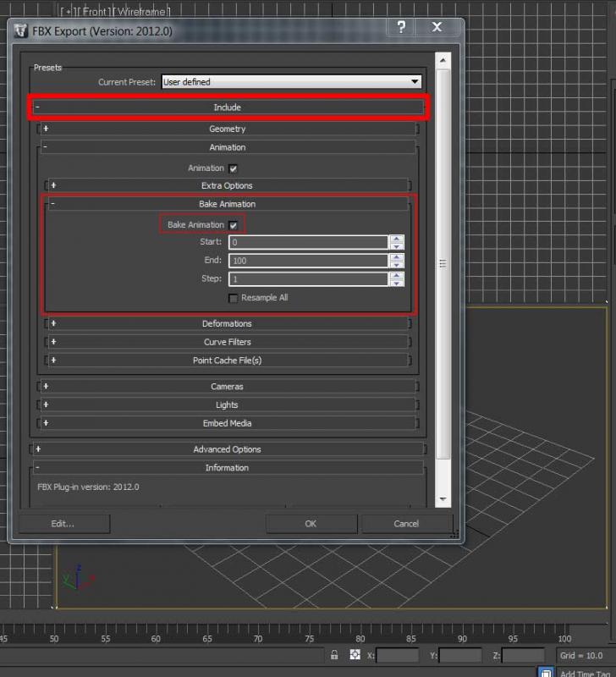The width and height of the screenshot is (616, 677).
Task: Click the FBX Export help question mark
Action: coord(401,27)
